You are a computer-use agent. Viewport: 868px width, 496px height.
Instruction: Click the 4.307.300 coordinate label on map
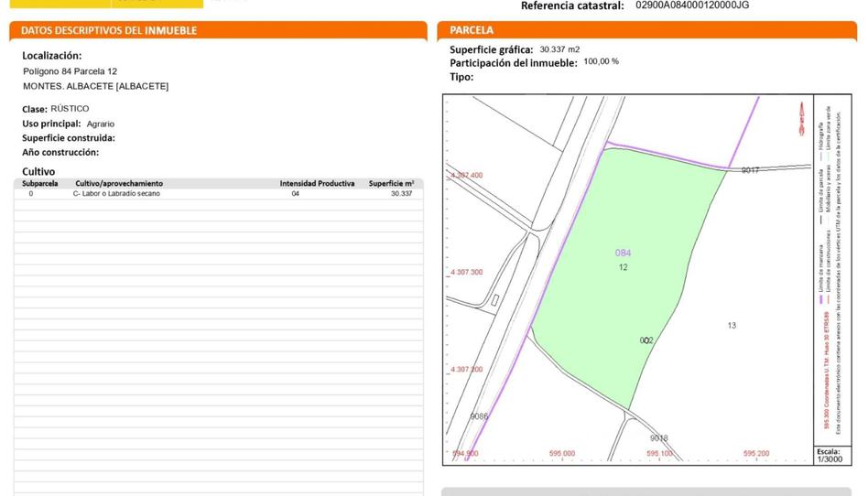click(466, 273)
